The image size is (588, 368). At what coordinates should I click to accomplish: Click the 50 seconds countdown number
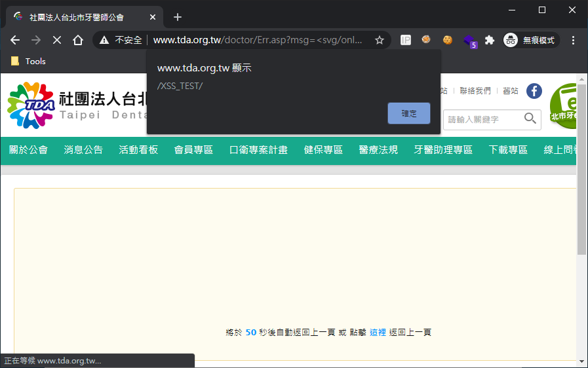coord(251,333)
